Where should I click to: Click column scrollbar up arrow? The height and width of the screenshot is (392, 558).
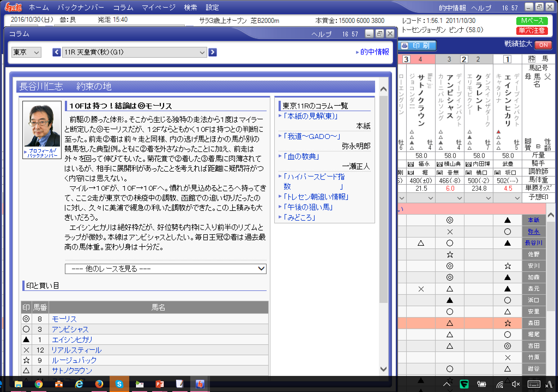pyautogui.click(x=384, y=89)
